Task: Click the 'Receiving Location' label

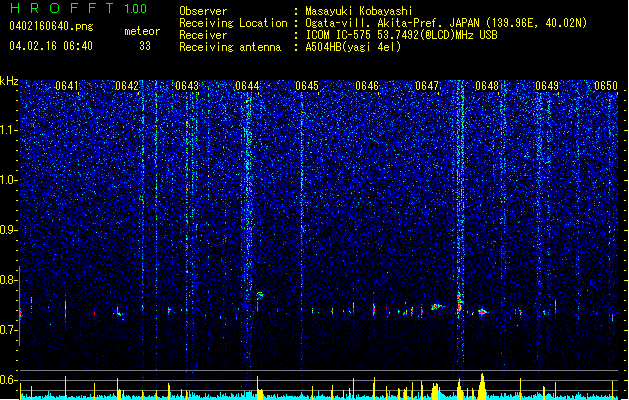Action: [x=233, y=23]
